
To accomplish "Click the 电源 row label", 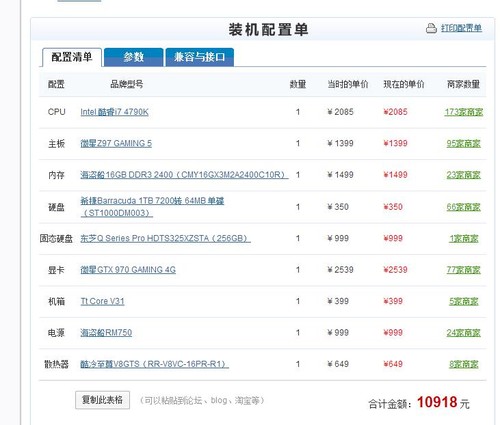I will tap(56, 333).
